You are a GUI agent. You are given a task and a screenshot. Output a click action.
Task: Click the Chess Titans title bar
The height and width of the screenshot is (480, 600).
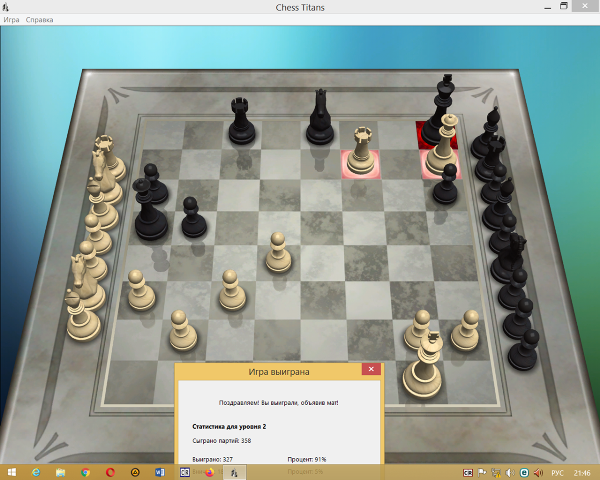pyautogui.click(x=300, y=7)
